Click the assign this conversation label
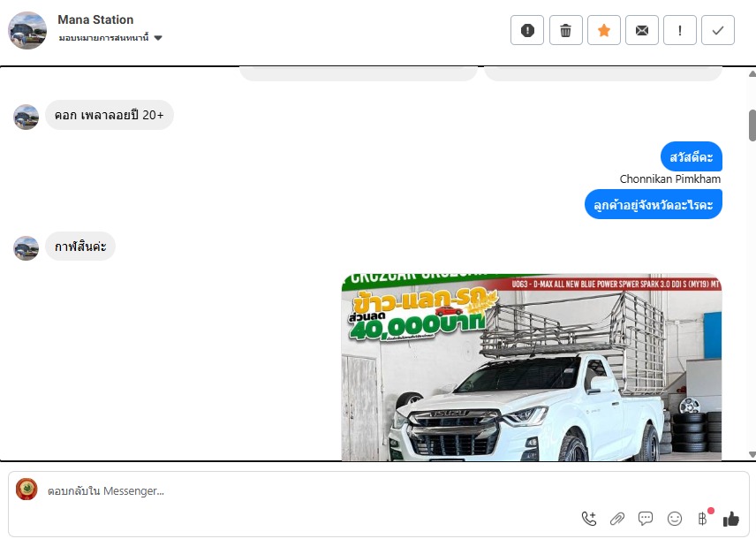Viewport: 756px width, 539px height. (103, 38)
